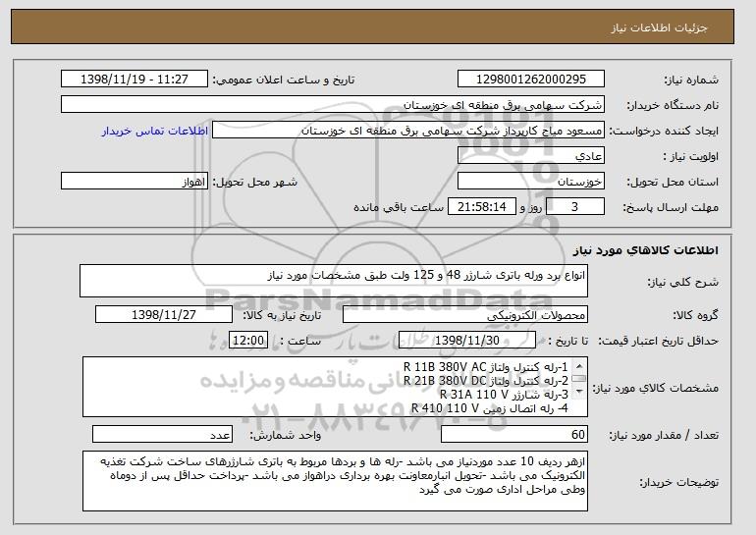Click the request creator field
Image resolution: width=756 pixels, height=535 pixels.
point(408,131)
